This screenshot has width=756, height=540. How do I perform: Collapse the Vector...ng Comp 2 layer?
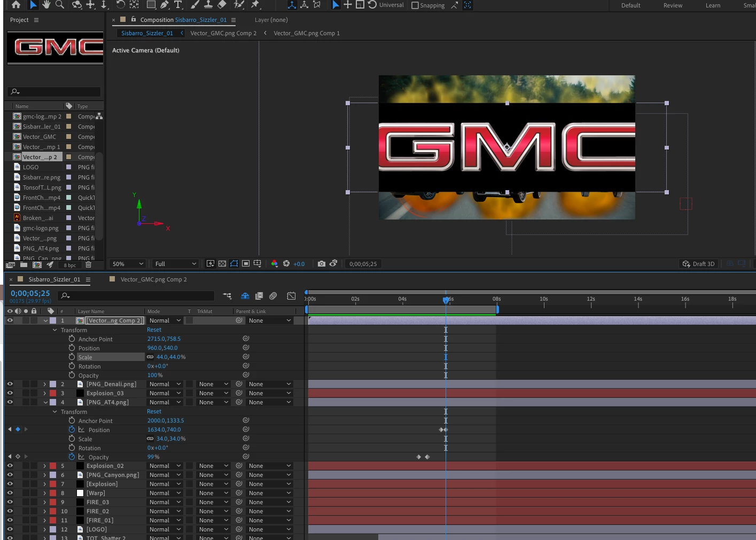coord(45,320)
